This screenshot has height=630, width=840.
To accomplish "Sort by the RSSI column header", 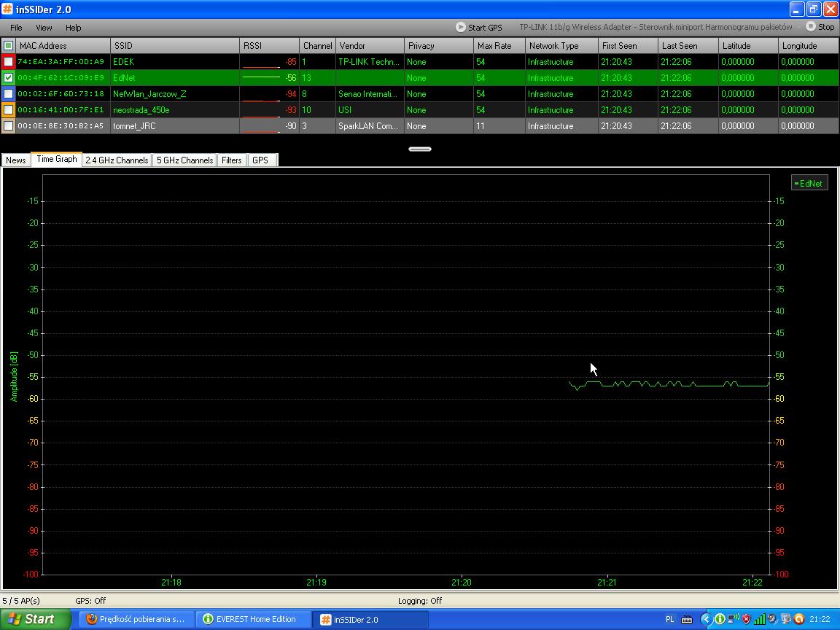I will point(269,45).
